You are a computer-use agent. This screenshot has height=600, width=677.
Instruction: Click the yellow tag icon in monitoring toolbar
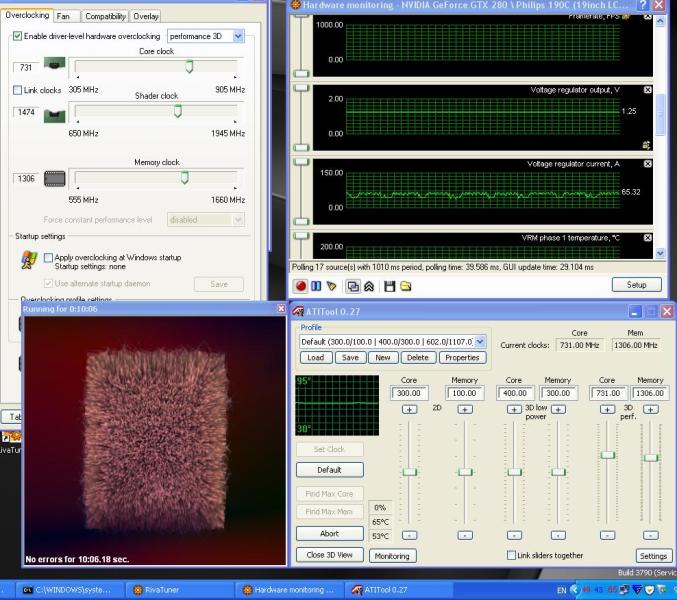pyautogui.click(x=331, y=286)
